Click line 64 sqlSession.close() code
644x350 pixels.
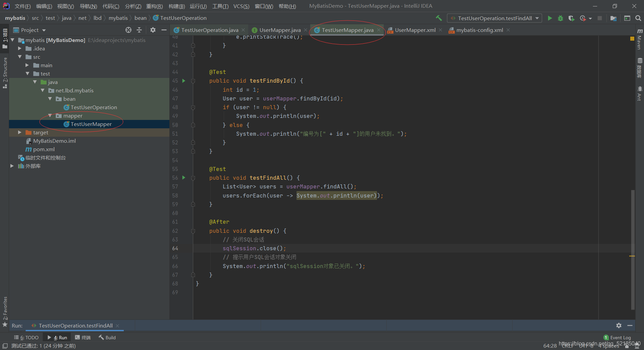pos(254,248)
